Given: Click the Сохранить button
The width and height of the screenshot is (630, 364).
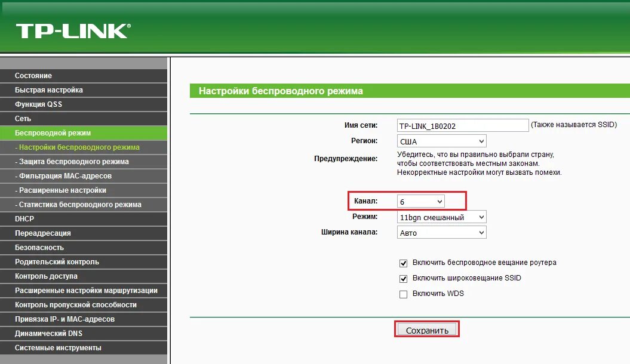Looking at the screenshot, I should pos(427,331).
